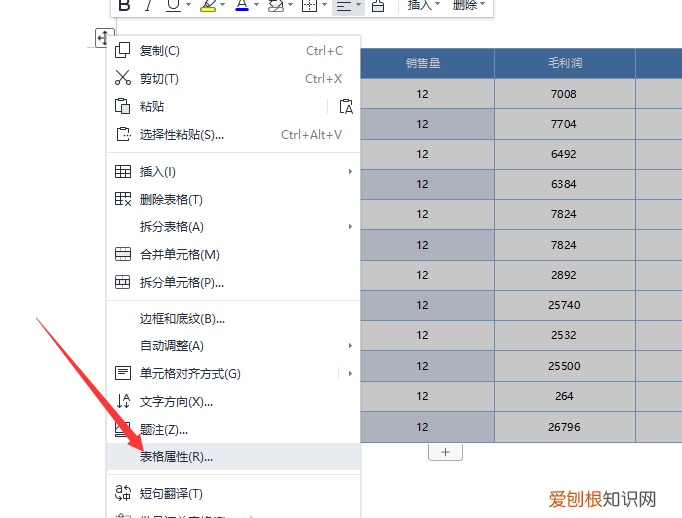
Task: Choose 复制(C) from the context menu
Action: click(233, 51)
